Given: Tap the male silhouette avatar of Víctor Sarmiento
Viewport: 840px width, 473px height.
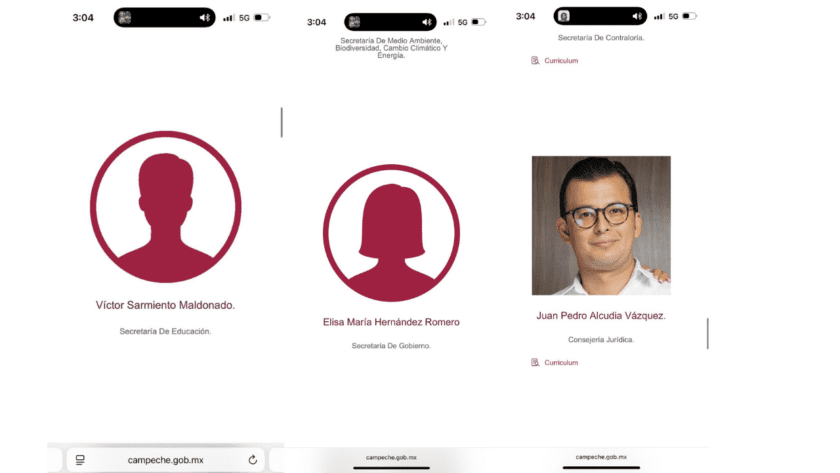Looking at the screenshot, I should [x=166, y=207].
